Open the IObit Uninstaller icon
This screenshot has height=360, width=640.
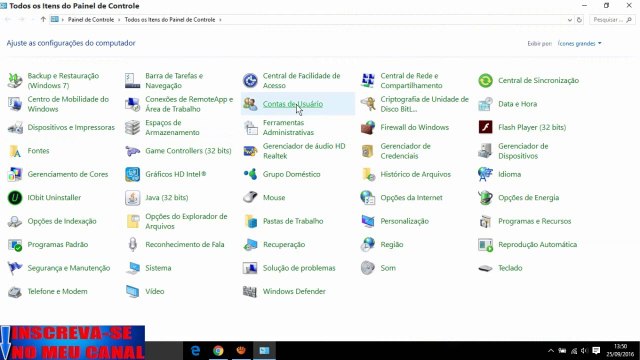[15, 198]
